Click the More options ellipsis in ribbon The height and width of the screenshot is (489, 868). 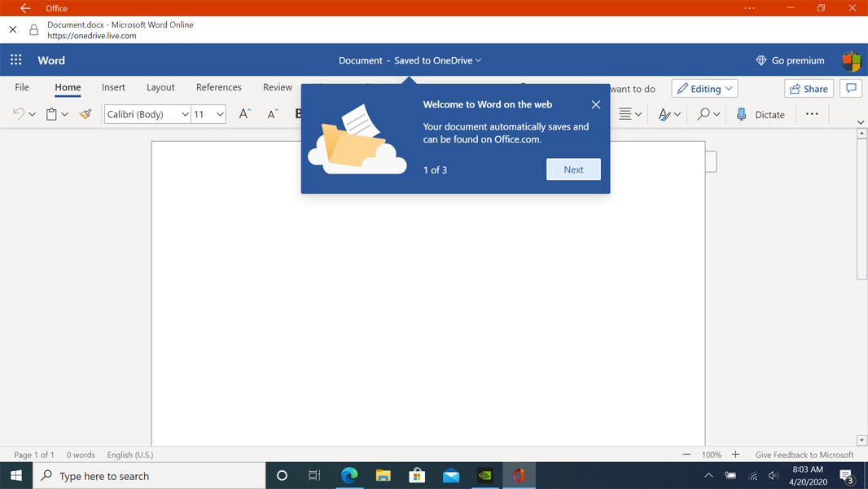tap(812, 114)
